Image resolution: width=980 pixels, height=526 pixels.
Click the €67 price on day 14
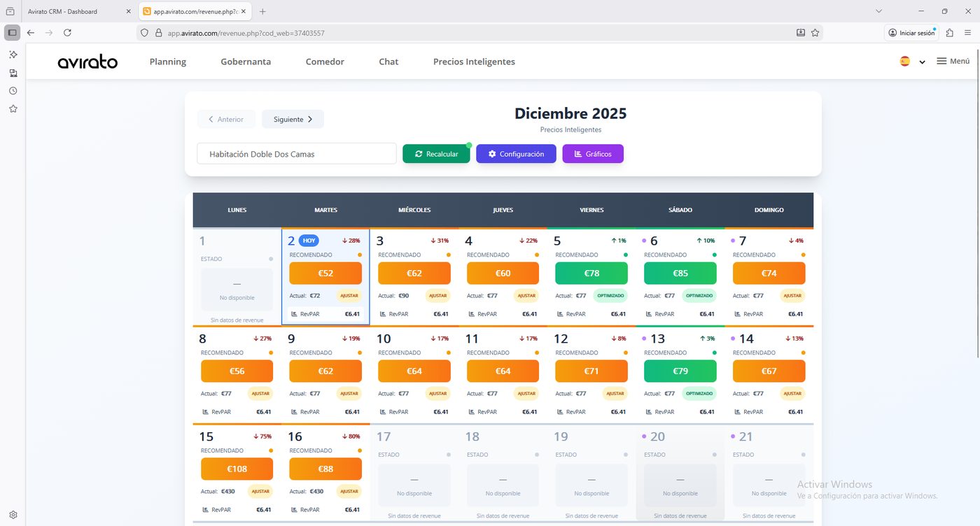769,371
